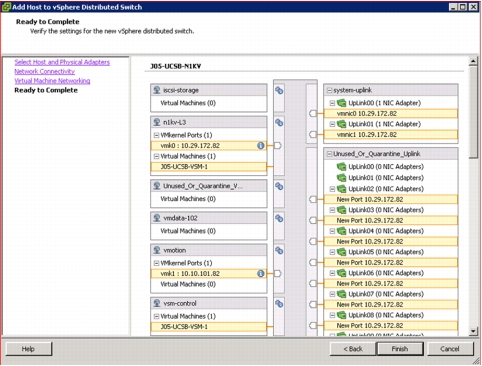Screen dimensions: 482x366
Task: Select vmnic0 10.29.172.82 row
Action: [391, 114]
